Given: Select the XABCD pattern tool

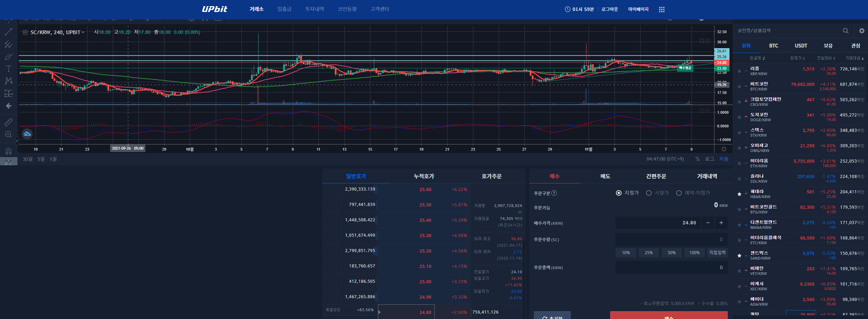Looking at the screenshot, I should click(9, 81).
